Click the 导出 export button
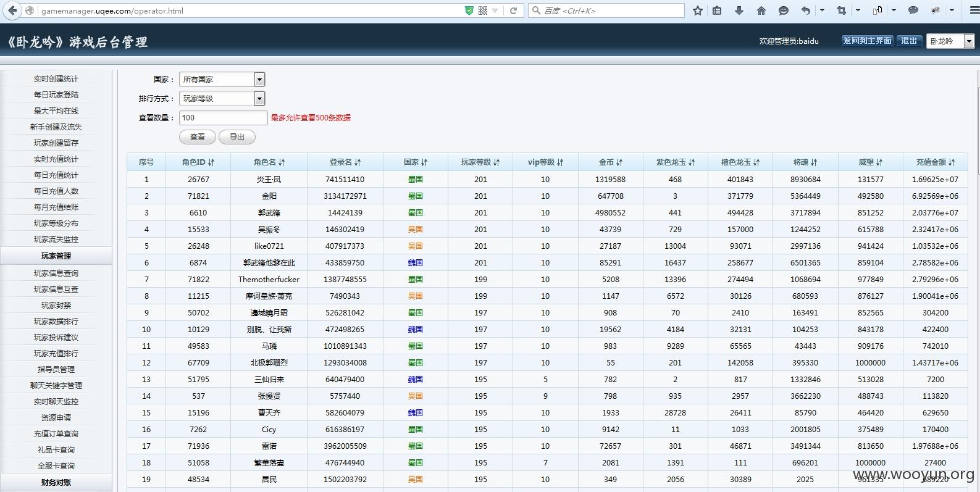 coord(237,137)
